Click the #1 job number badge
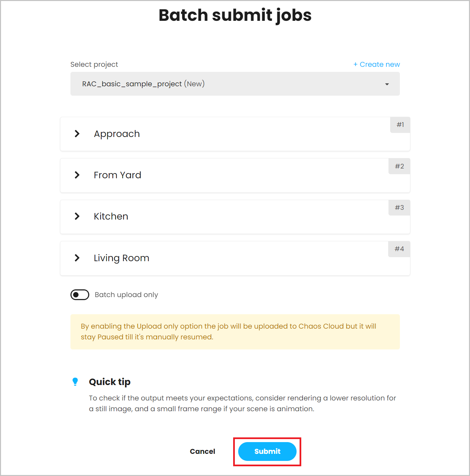This screenshot has height=476, width=470. 400,125
